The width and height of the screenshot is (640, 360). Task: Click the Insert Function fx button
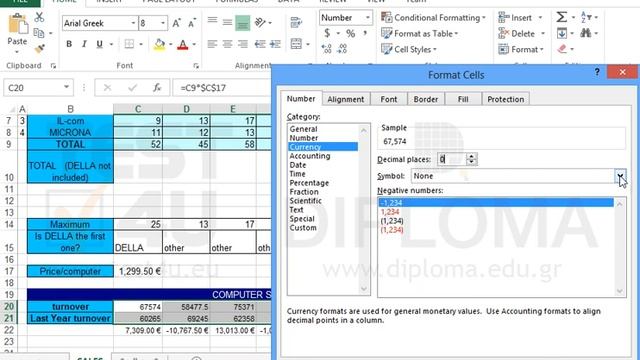[x=157, y=88]
